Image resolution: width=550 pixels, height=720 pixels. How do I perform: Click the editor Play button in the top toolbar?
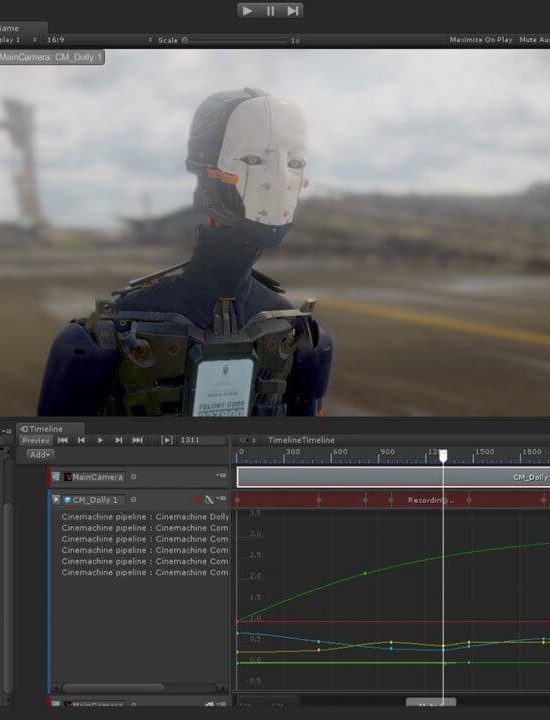coord(248,10)
